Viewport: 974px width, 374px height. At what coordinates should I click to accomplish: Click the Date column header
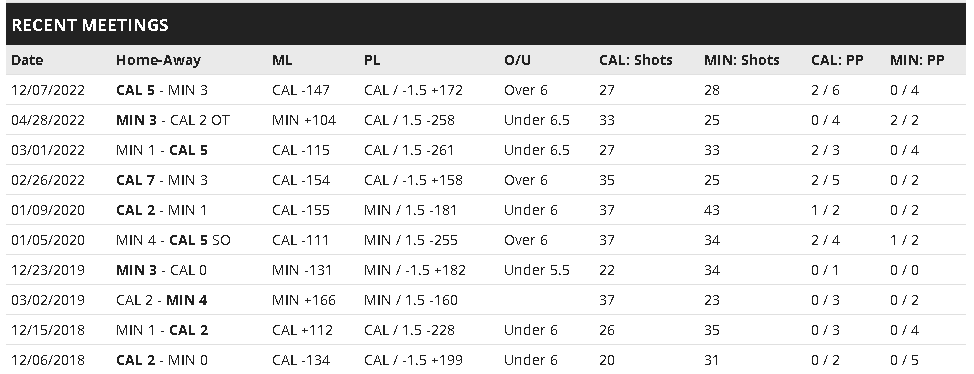27,60
